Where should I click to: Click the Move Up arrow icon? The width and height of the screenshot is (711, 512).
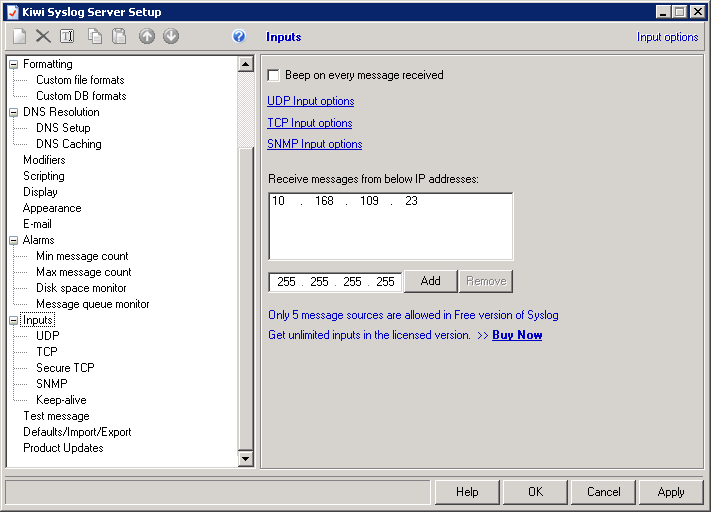[x=147, y=36]
